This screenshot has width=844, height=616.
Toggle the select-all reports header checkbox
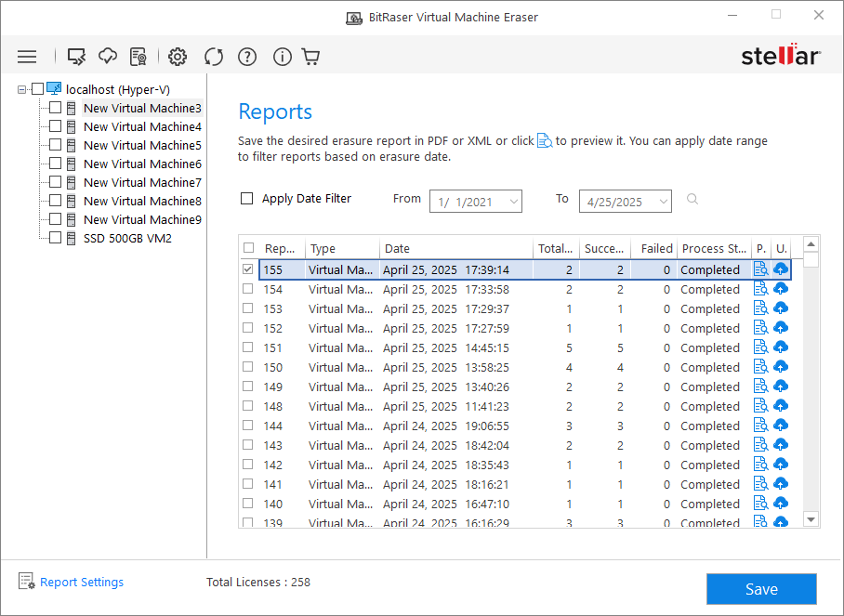click(x=248, y=248)
